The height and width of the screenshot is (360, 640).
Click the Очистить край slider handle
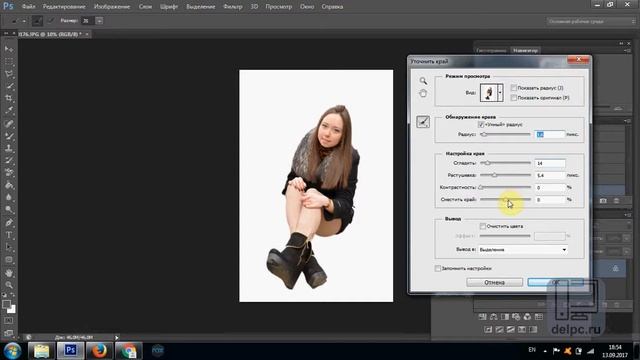coord(505,200)
